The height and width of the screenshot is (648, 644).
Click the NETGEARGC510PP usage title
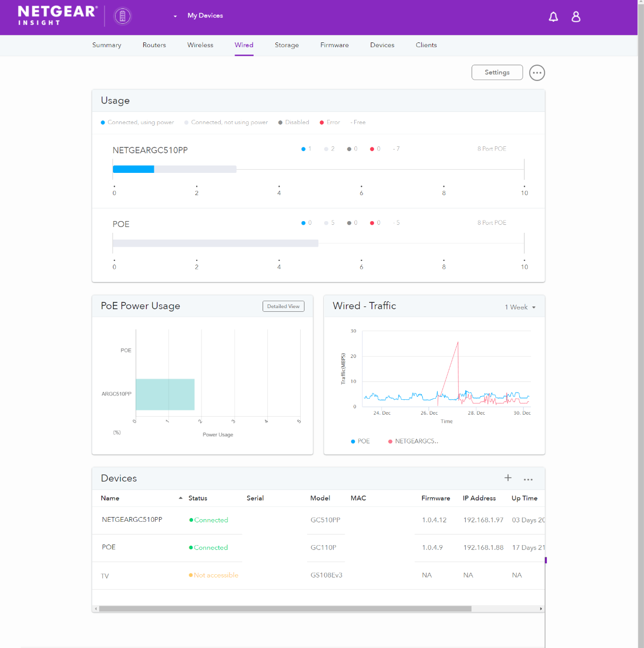coord(150,151)
